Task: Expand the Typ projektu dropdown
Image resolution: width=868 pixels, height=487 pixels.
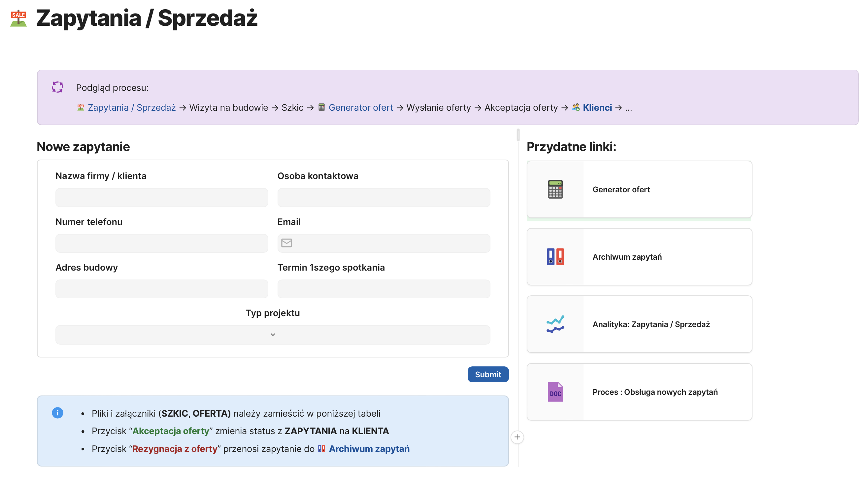Action: (273, 335)
